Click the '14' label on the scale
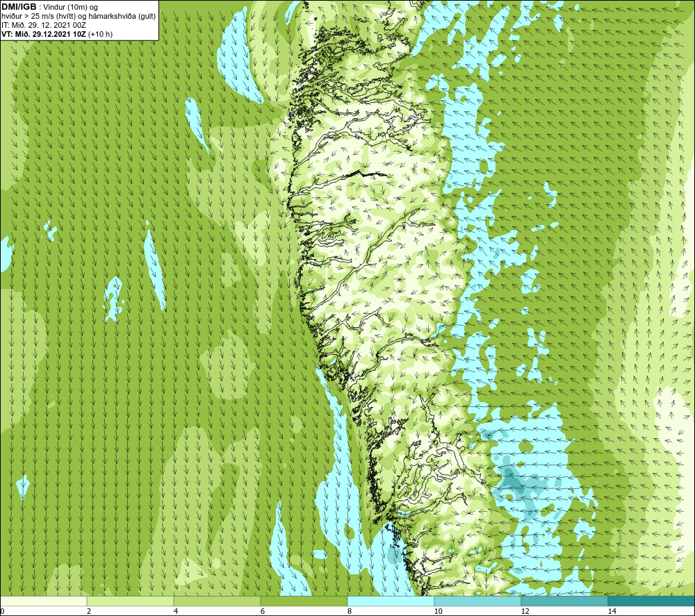Screen dimensions: 695x616 612,611
